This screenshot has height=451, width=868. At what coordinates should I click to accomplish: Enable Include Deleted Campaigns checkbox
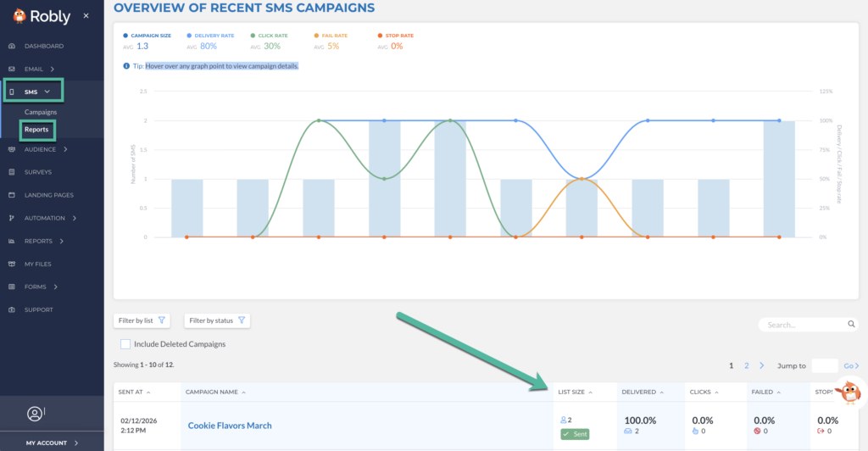(125, 344)
